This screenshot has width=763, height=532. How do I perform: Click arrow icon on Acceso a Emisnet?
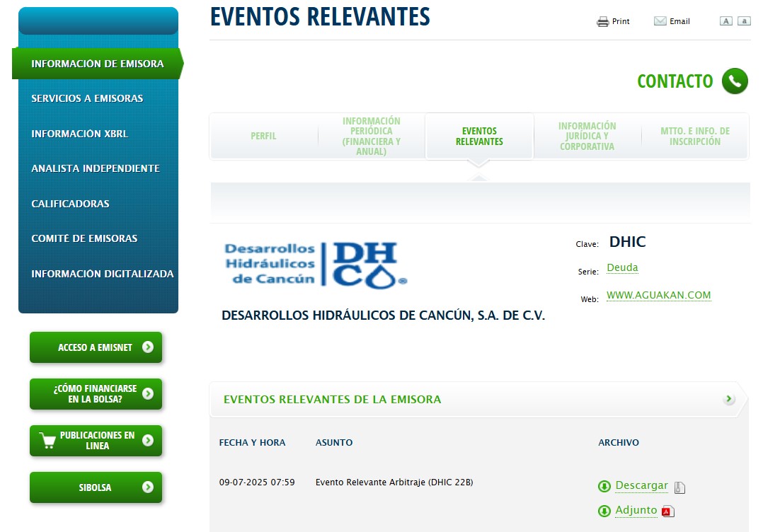pos(147,347)
